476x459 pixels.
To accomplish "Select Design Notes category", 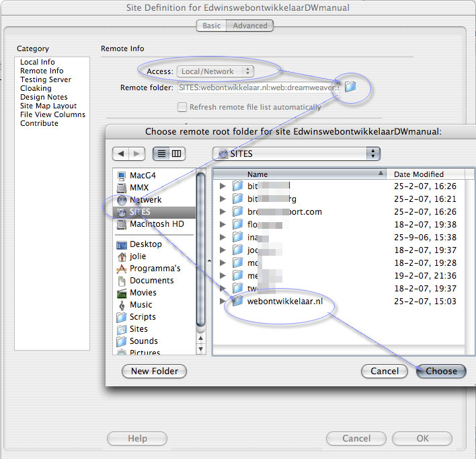I will coord(44,98).
